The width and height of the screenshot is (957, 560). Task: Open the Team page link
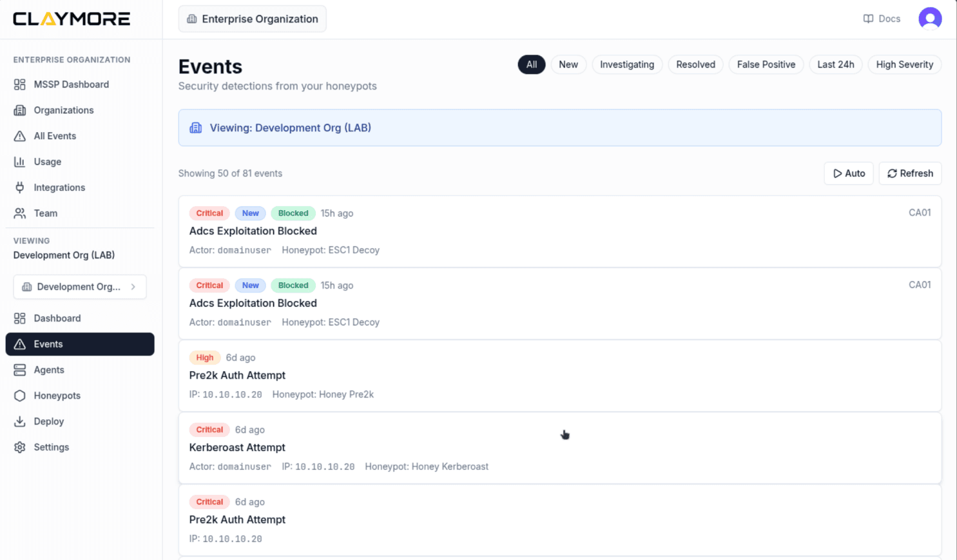[80, 213]
